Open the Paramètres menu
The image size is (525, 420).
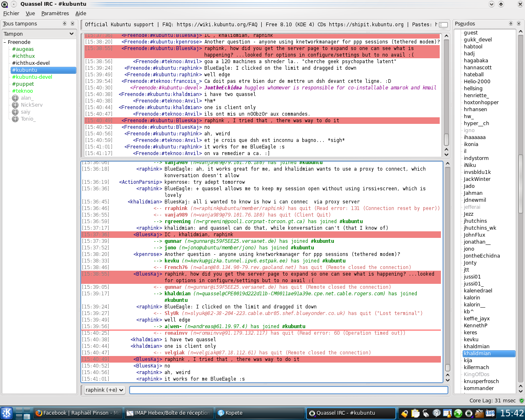55,14
